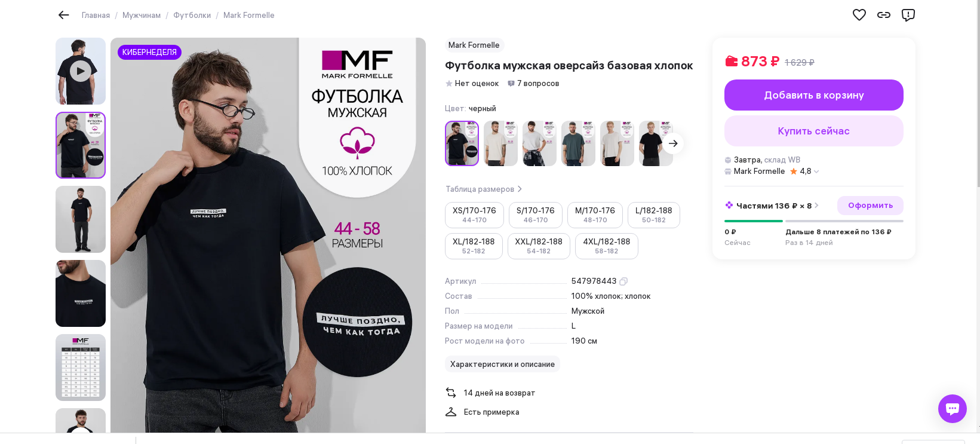Play the product video thumbnail
The image size is (980, 444).
81,71
